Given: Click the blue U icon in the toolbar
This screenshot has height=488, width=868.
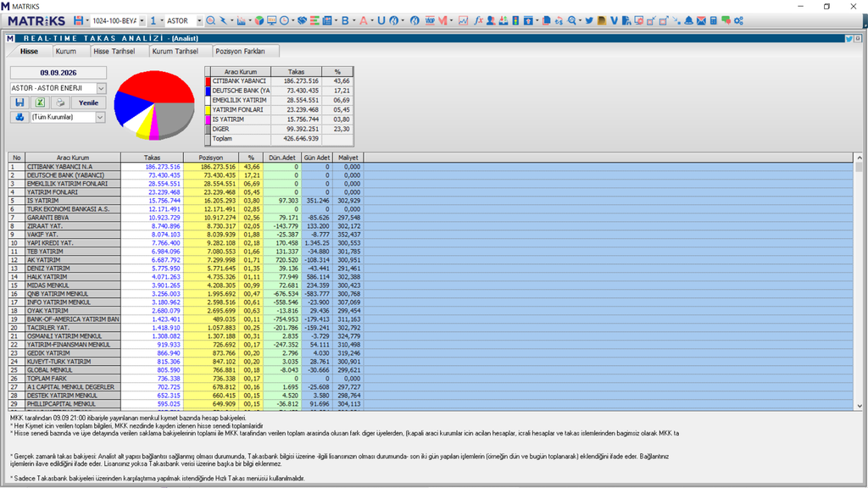Looking at the screenshot, I should click(381, 20).
